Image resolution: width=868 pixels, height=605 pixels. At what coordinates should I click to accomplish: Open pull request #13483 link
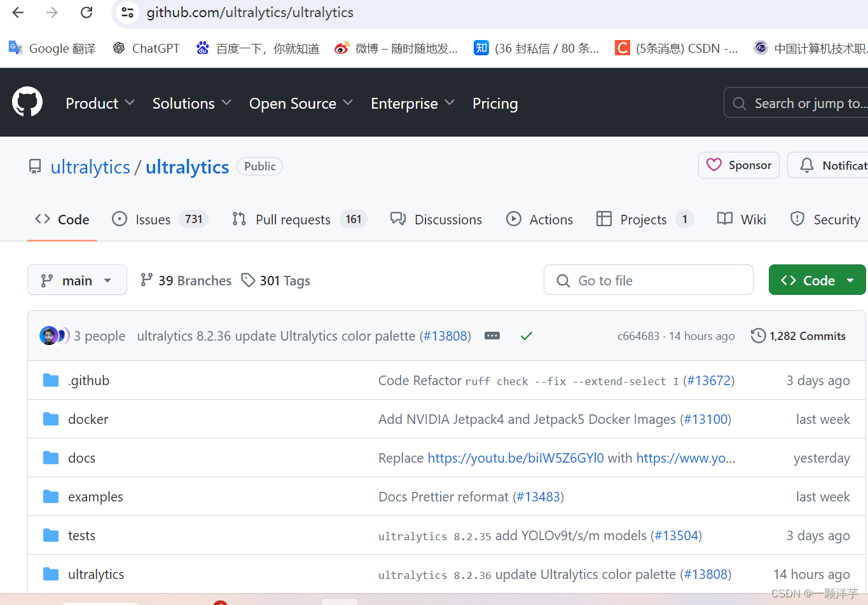click(538, 496)
